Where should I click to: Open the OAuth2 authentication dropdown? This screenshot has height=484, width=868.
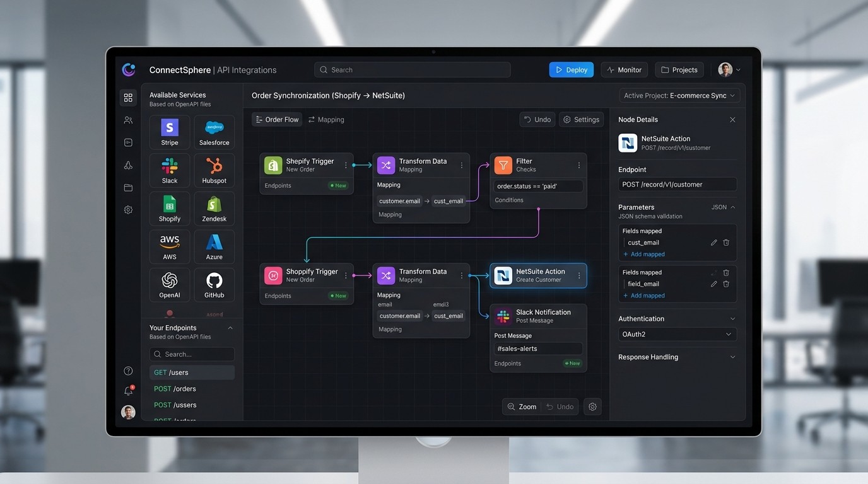click(x=677, y=334)
